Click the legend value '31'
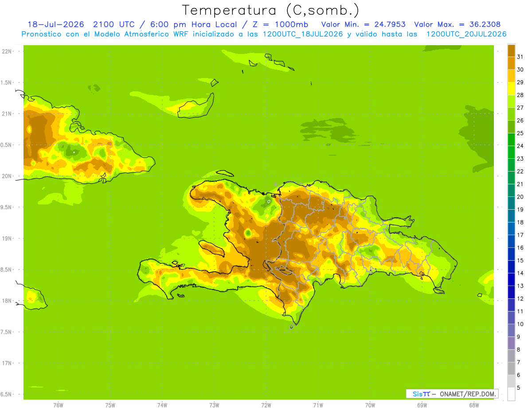The width and height of the screenshot is (532, 411). tap(520, 57)
